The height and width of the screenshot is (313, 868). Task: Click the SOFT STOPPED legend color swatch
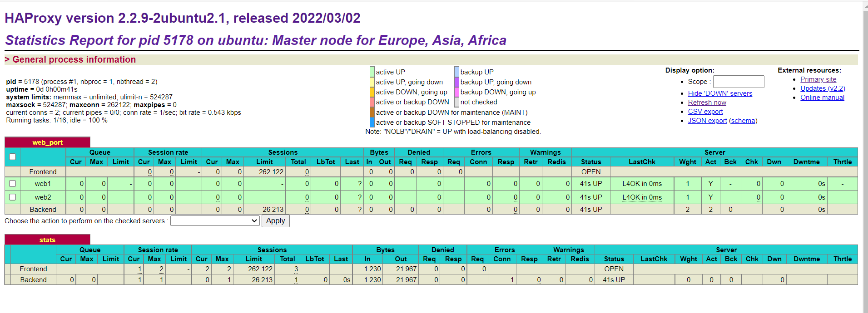coord(372,122)
